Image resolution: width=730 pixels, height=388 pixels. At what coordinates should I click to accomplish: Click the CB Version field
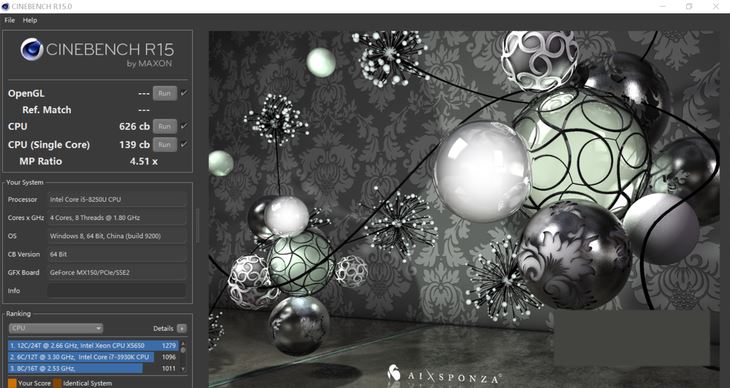pyautogui.click(x=117, y=254)
